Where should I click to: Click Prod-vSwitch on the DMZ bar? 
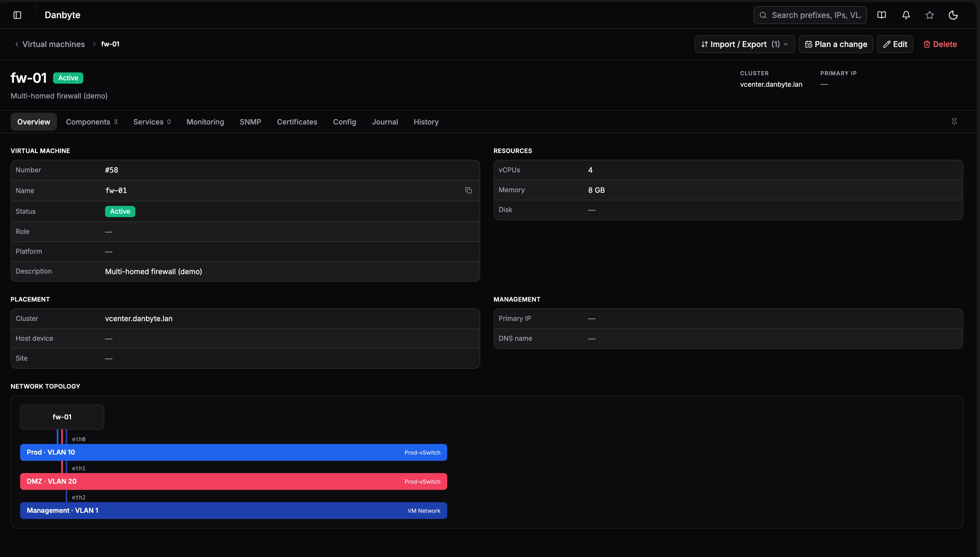click(422, 482)
